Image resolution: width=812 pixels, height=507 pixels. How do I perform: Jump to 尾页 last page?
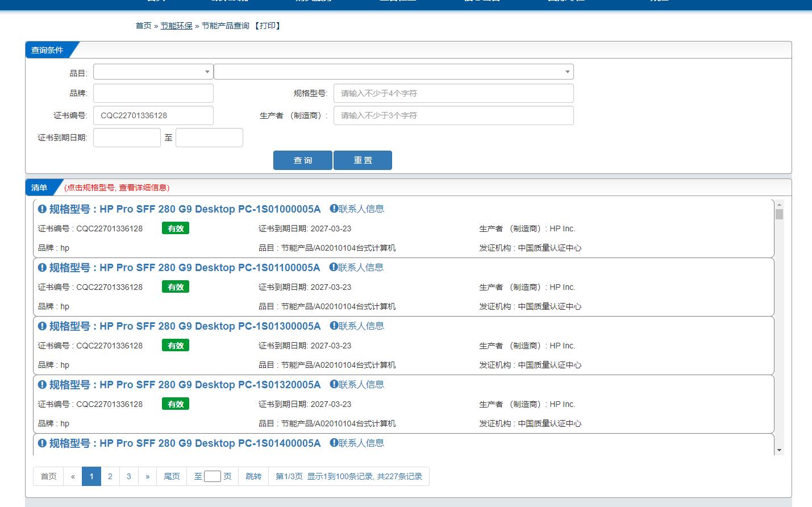tap(172, 476)
